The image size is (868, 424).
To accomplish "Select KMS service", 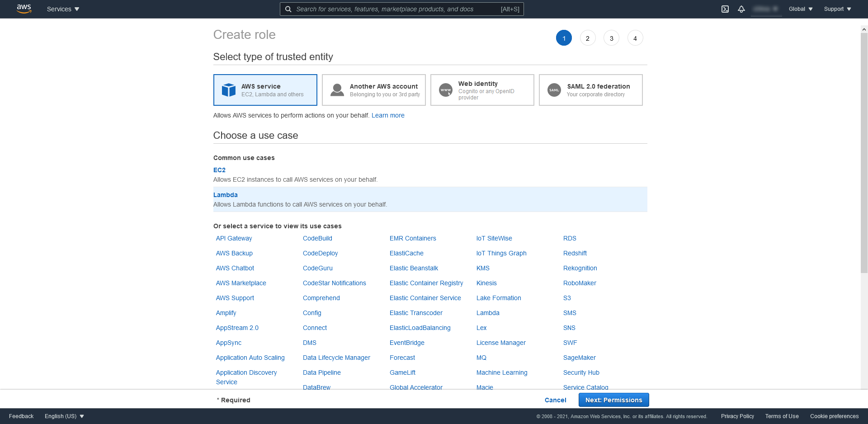I will (483, 268).
